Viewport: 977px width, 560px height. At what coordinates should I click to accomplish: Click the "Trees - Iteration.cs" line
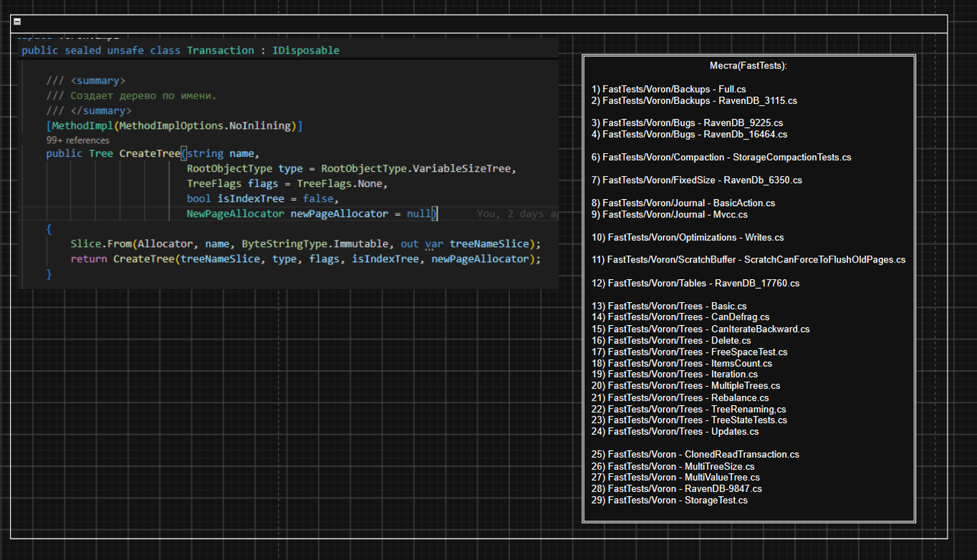pyautogui.click(x=675, y=374)
